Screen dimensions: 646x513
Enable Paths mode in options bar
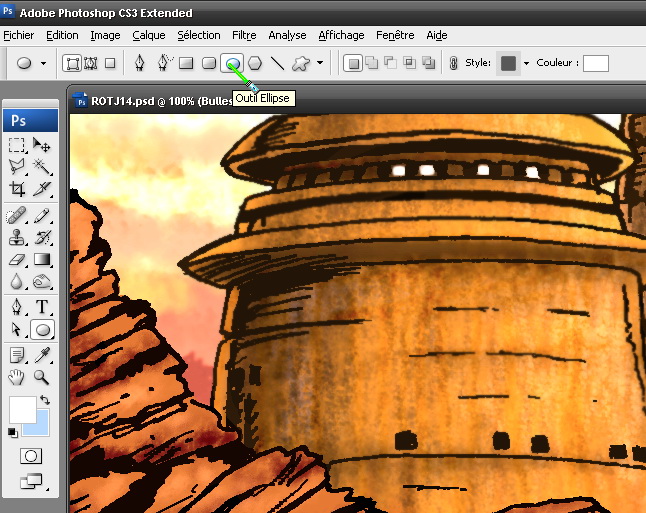91,63
